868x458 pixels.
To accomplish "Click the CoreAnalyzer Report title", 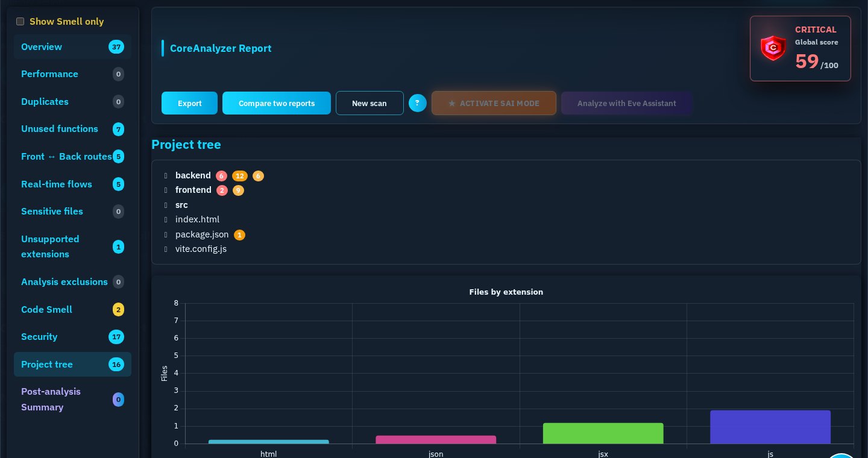I will pyautogui.click(x=221, y=48).
